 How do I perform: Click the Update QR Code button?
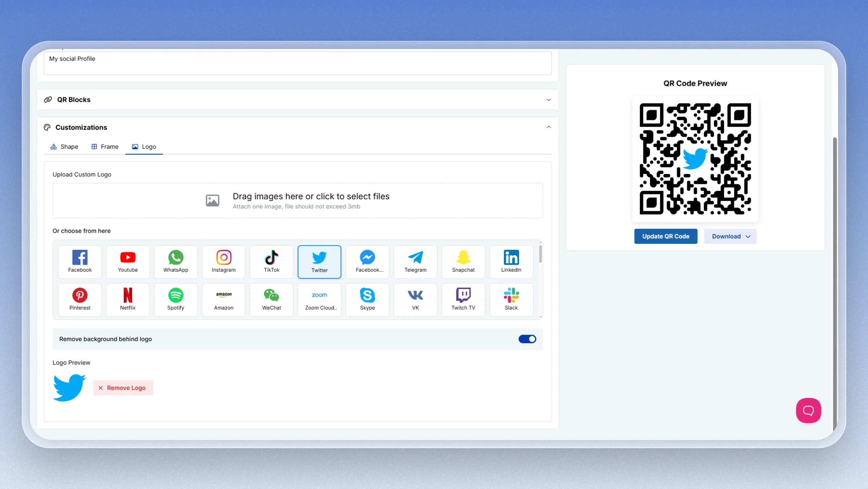(x=666, y=236)
